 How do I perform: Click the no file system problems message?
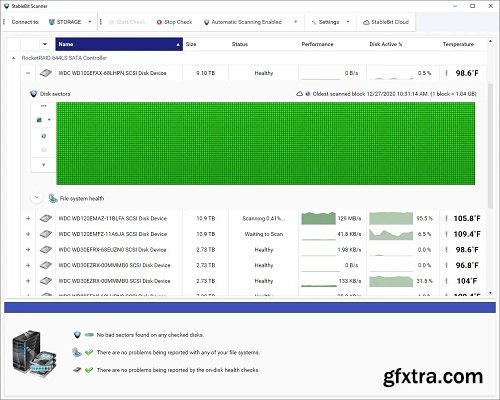[178, 352]
